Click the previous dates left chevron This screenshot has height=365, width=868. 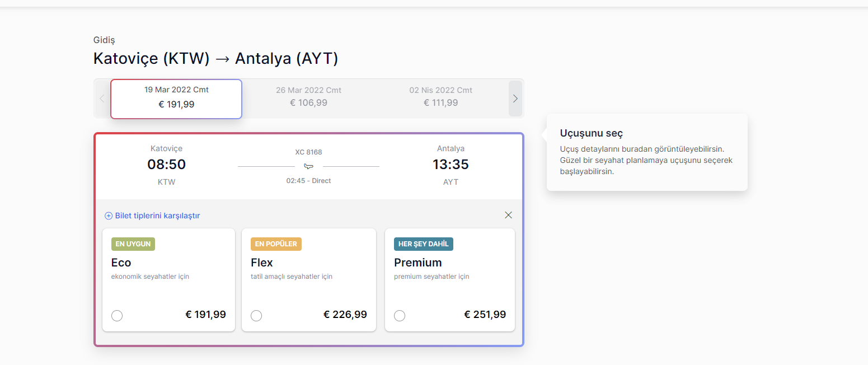(x=102, y=99)
